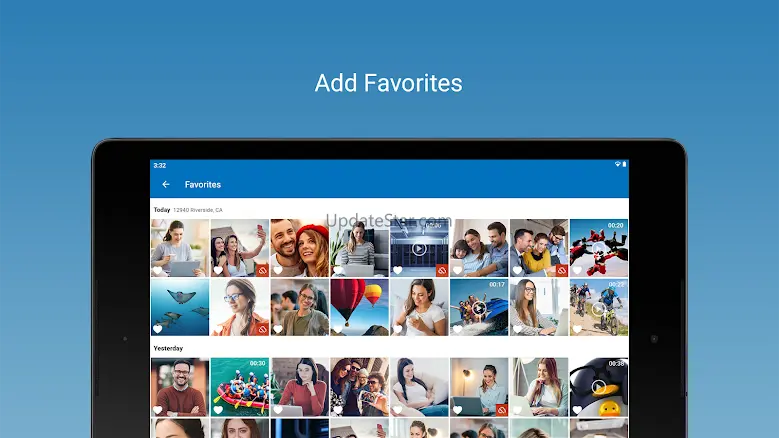Screen dimensions: 779x438
Task: Open manta rays underwater photo
Action: pyautogui.click(x=180, y=307)
